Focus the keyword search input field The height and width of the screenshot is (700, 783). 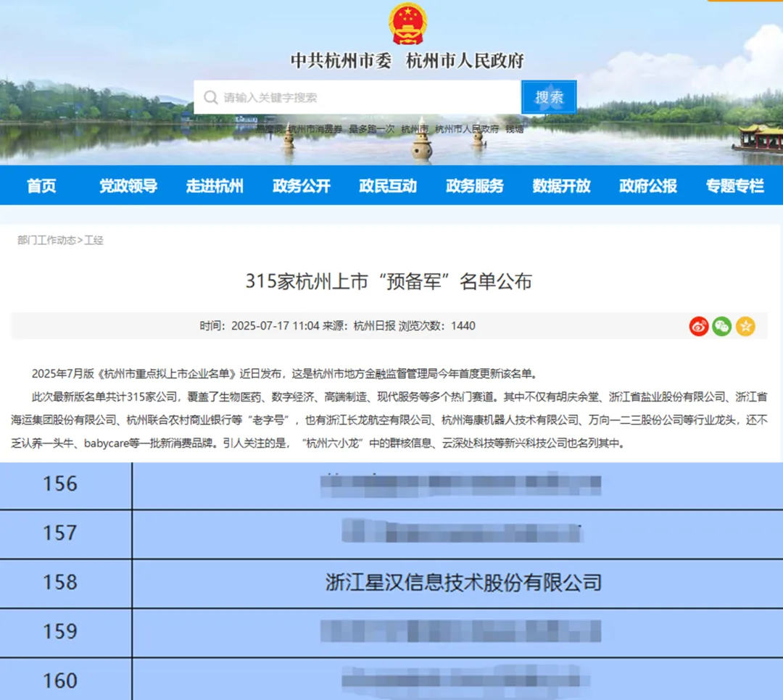(x=357, y=97)
